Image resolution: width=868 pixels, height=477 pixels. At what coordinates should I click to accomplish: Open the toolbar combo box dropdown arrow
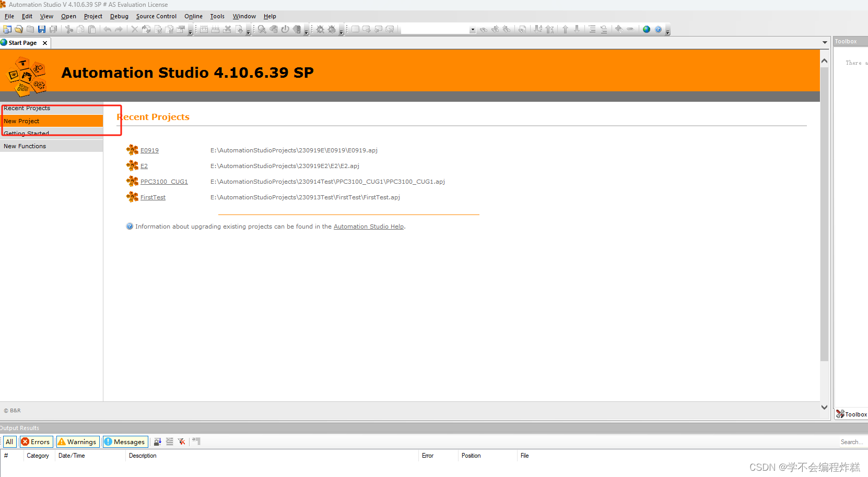(x=473, y=30)
